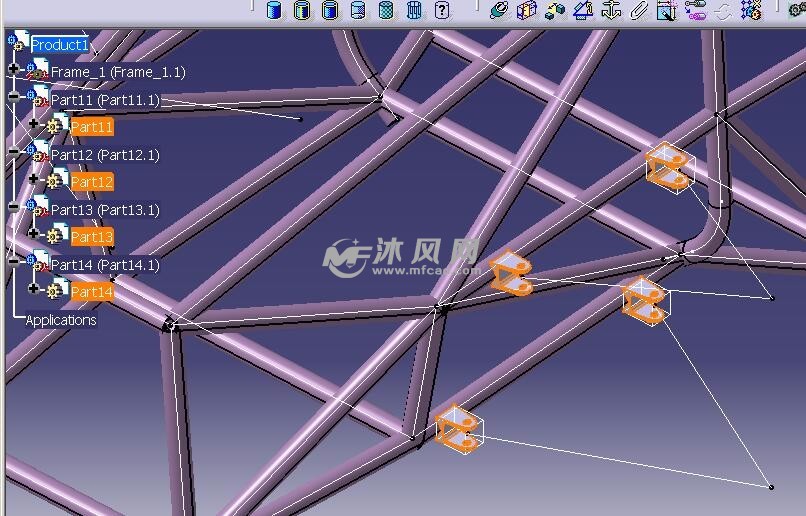The width and height of the screenshot is (806, 516).
Task: Select Part13 (Part13.1) label in the tree
Action: pyautogui.click(x=106, y=210)
